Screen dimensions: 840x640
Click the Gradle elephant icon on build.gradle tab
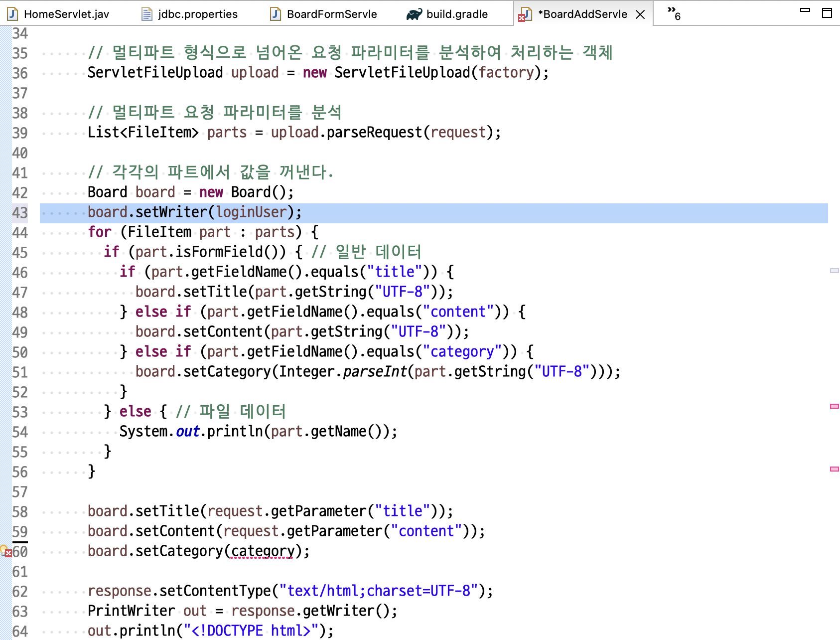pyautogui.click(x=414, y=14)
